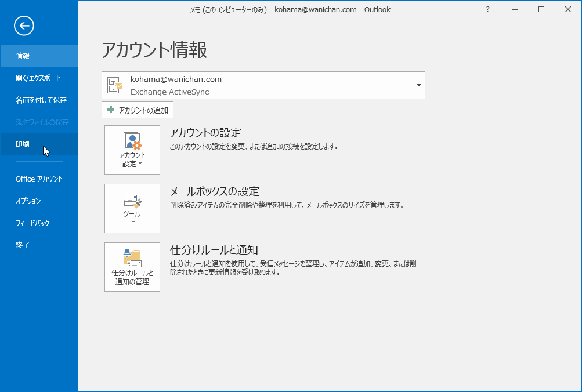Minimize the Outlook window

coord(515,10)
